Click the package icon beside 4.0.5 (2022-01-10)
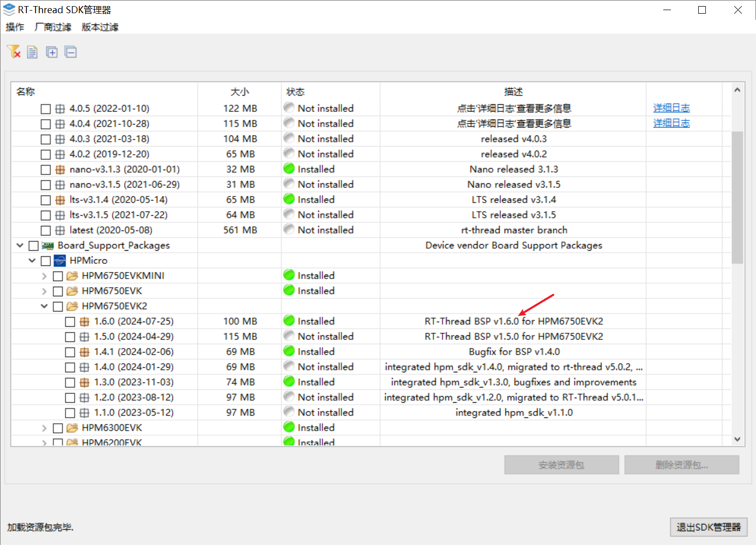The width and height of the screenshot is (756, 545). [x=60, y=109]
